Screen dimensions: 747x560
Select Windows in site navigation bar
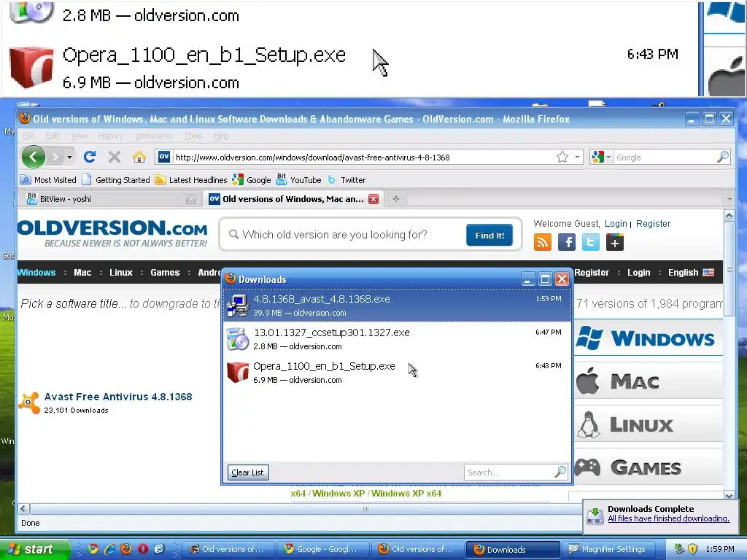(x=36, y=273)
